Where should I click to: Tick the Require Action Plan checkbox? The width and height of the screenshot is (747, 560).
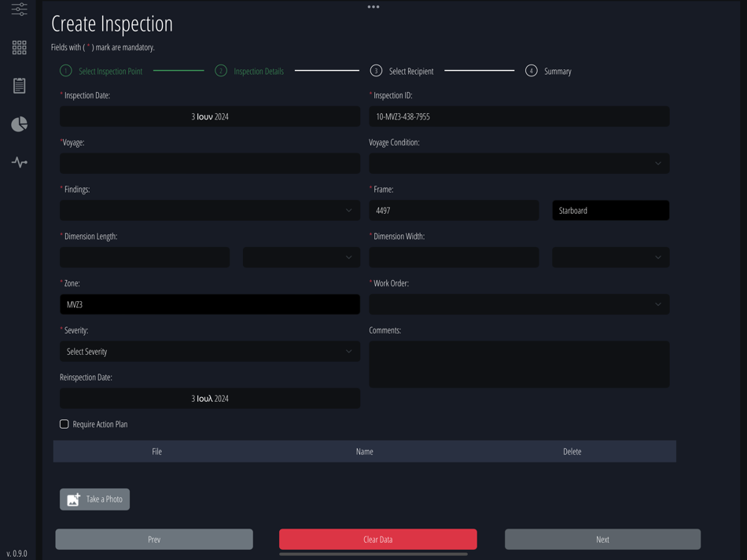pyautogui.click(x=64, y=424)
